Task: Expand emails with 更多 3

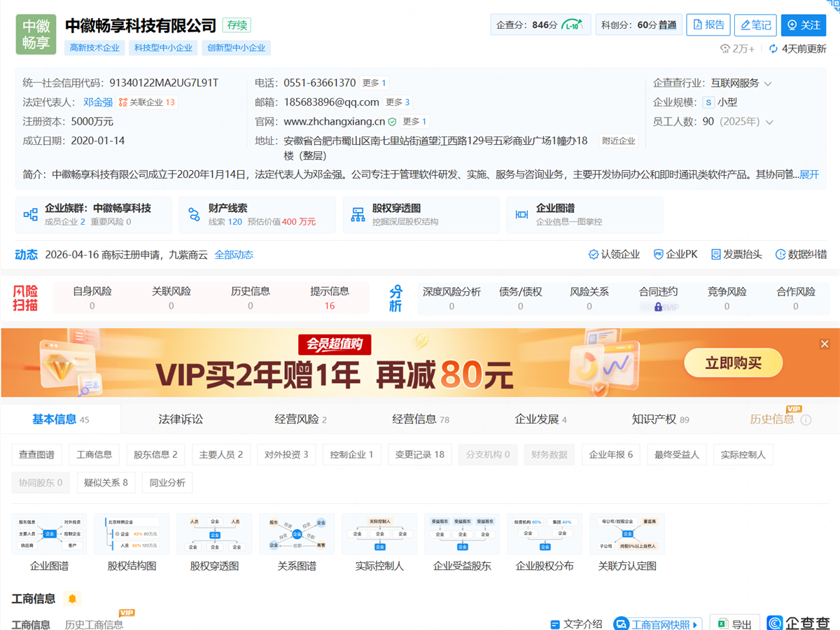Action: coord(398,102)
